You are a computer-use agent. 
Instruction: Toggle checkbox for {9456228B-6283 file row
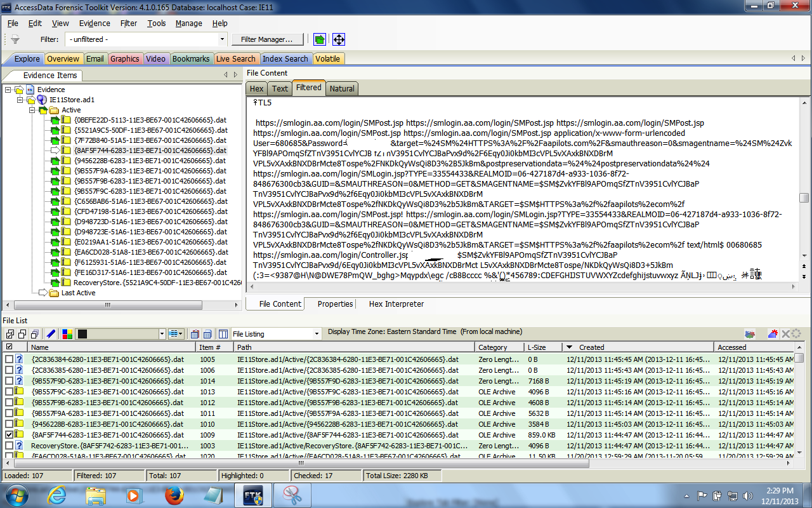point(9,424)
